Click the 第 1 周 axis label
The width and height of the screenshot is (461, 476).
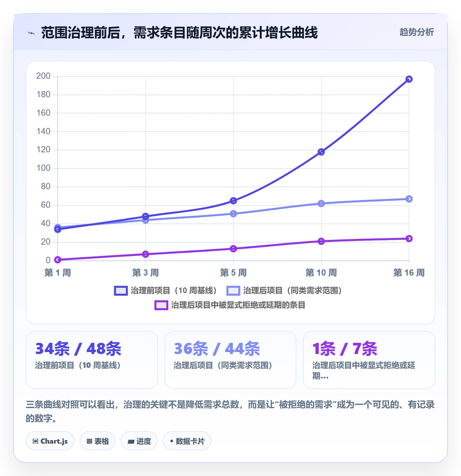(x=58, y=273)
